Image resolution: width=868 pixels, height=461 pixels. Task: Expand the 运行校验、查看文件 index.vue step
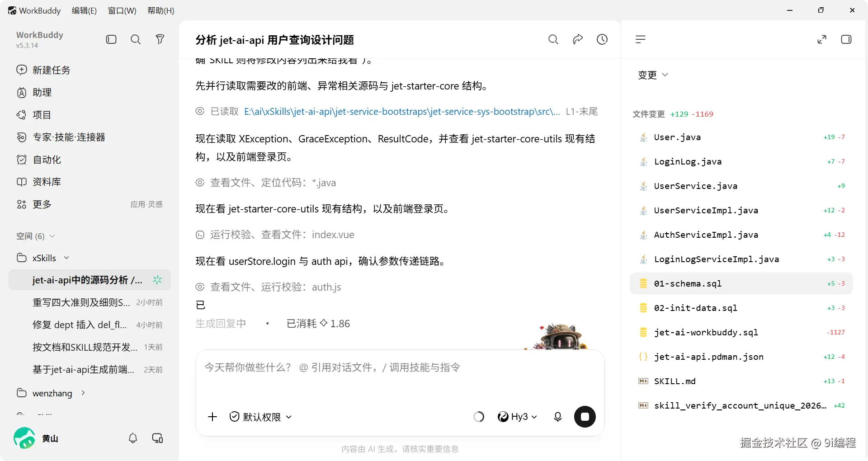[275, 235]
